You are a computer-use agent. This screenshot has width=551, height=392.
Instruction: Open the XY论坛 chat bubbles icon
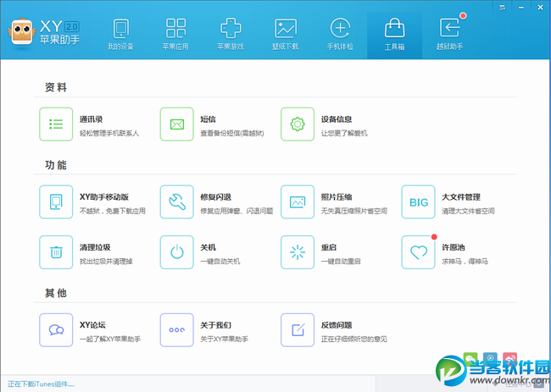tap(56, 330)
